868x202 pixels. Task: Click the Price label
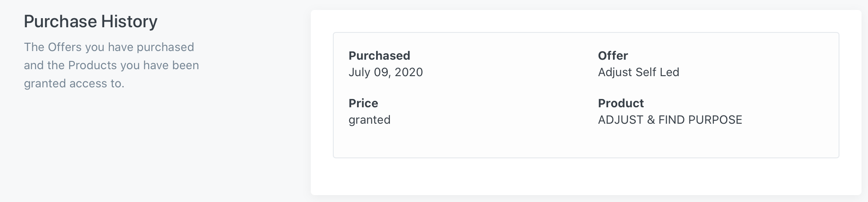pos(363,103)
